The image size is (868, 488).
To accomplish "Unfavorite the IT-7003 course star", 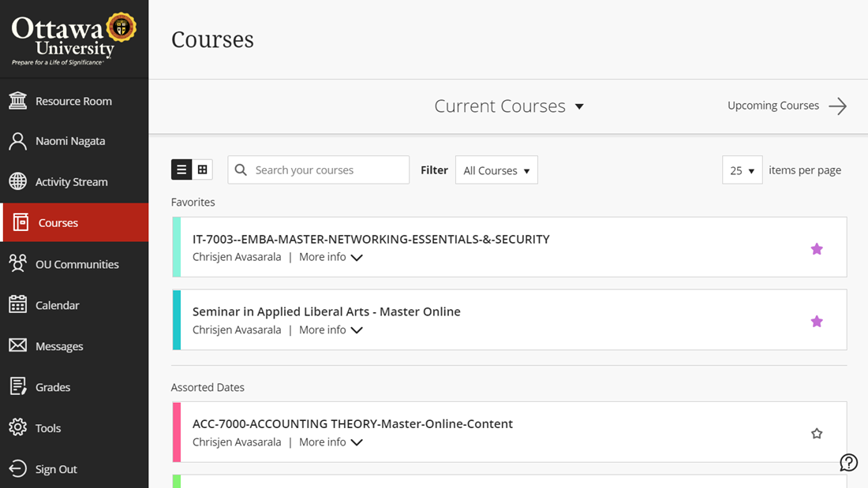I will point(817,249).
